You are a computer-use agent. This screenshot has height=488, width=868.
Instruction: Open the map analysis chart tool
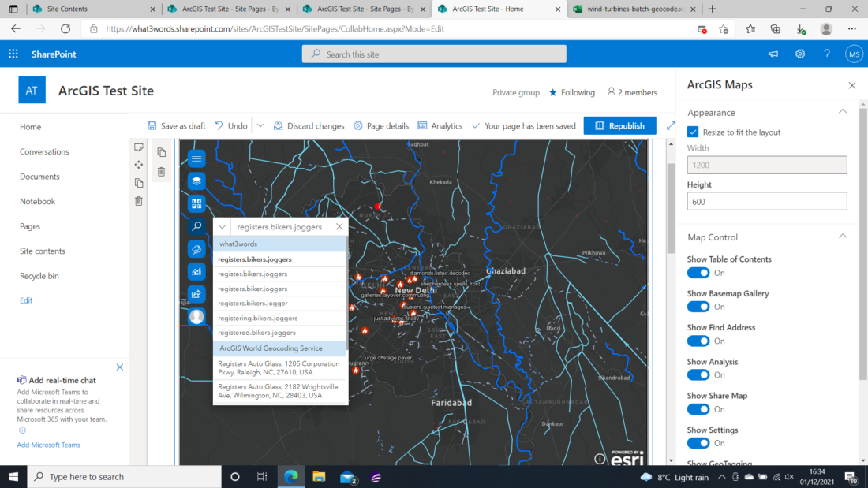pyautogui.click(x=196, y=271)
